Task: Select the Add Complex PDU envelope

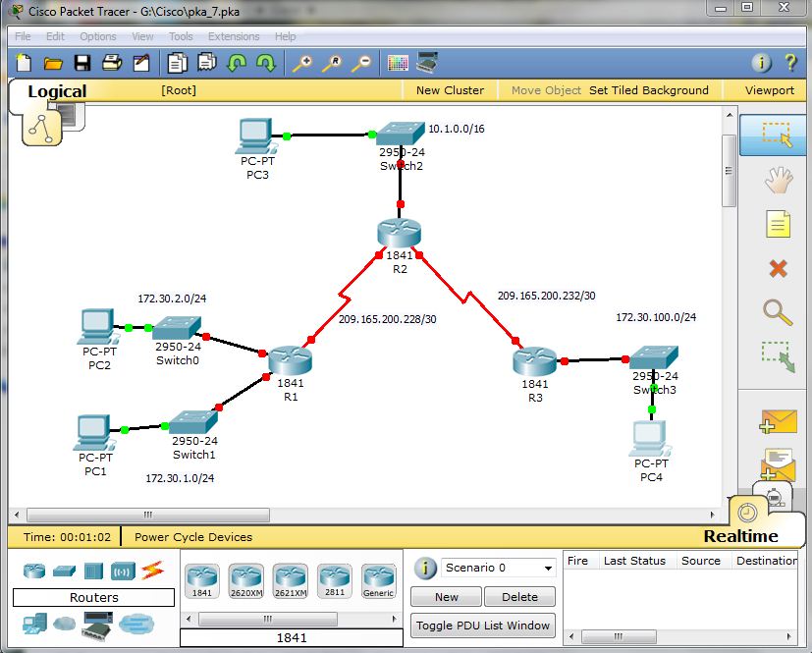Action: tap(779, 463)
